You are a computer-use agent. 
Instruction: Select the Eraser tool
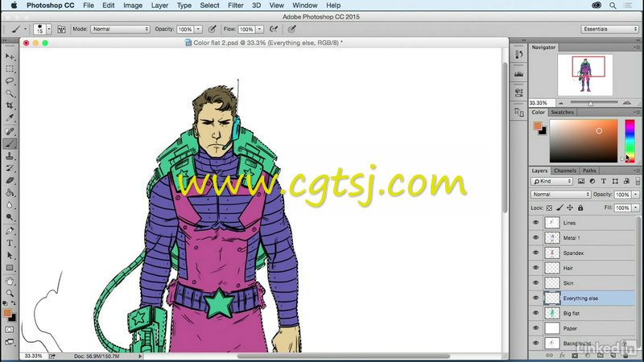click(x=10, y=180)
